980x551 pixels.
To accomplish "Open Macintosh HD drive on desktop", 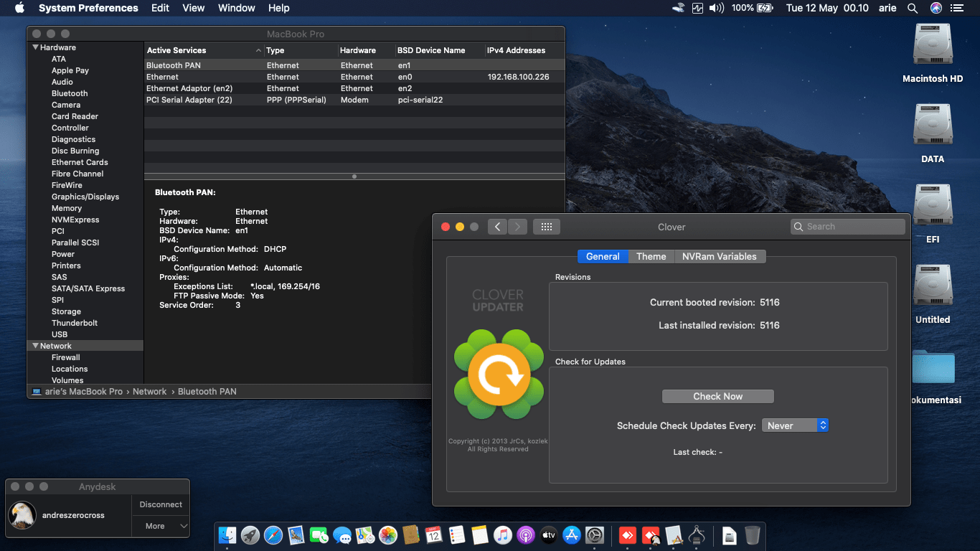I will [933, 46].
